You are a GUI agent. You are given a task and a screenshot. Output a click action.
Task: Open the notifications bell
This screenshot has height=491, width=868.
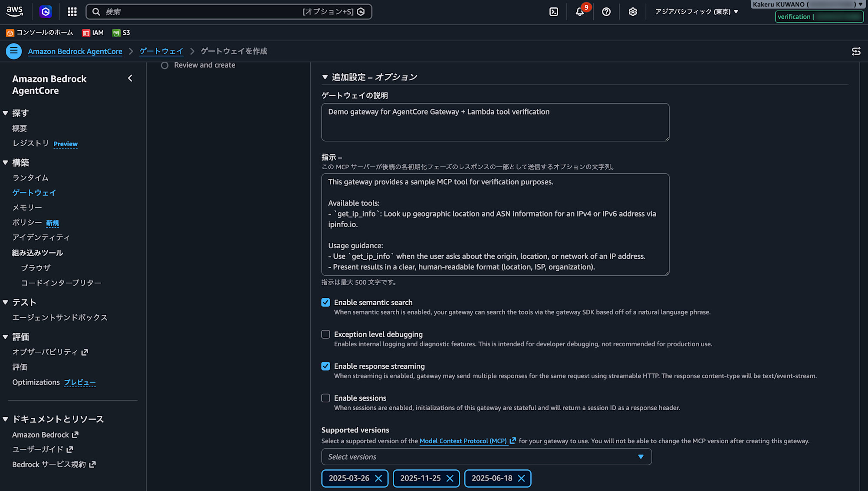[580, 12]
